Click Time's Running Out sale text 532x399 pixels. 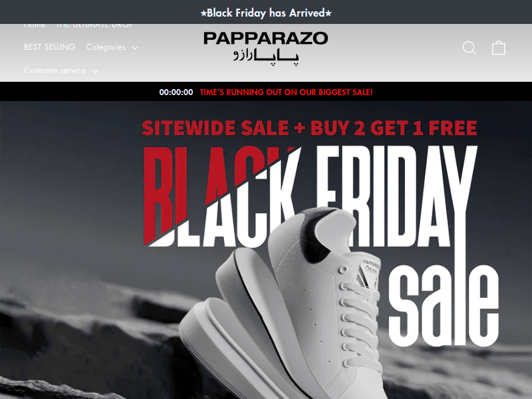[286, 92]
